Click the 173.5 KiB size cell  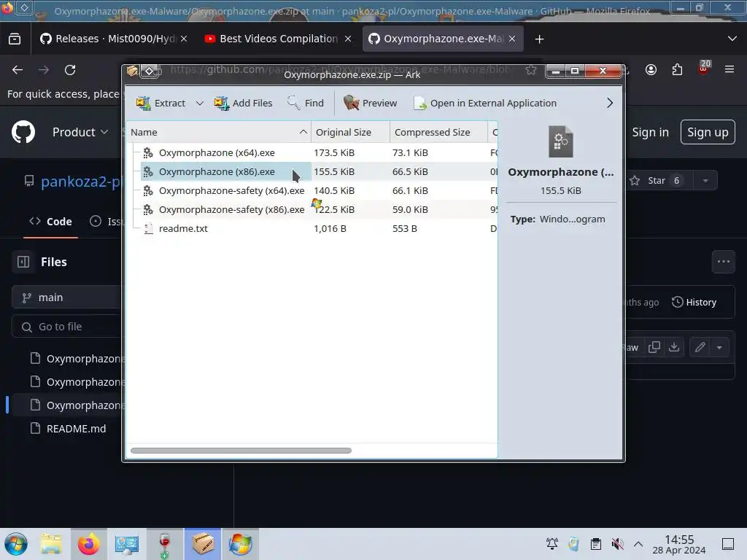(334, 152)
